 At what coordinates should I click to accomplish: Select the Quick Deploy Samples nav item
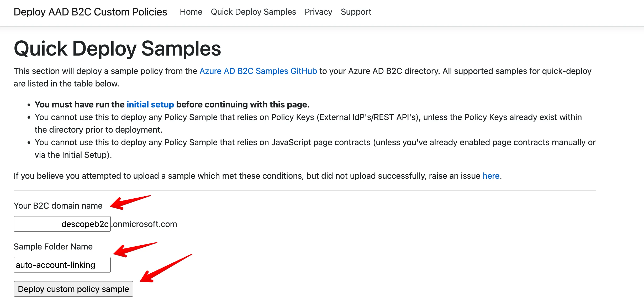click(x=253, y=12)
